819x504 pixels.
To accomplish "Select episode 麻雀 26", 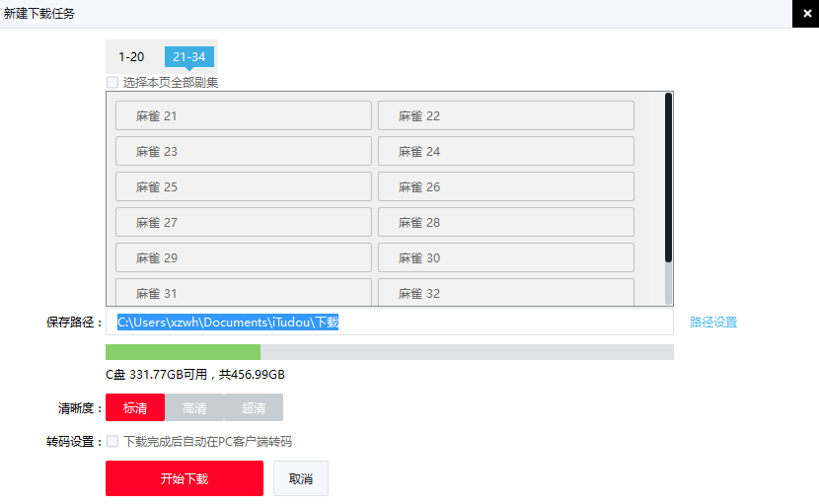I will (505, 186).
